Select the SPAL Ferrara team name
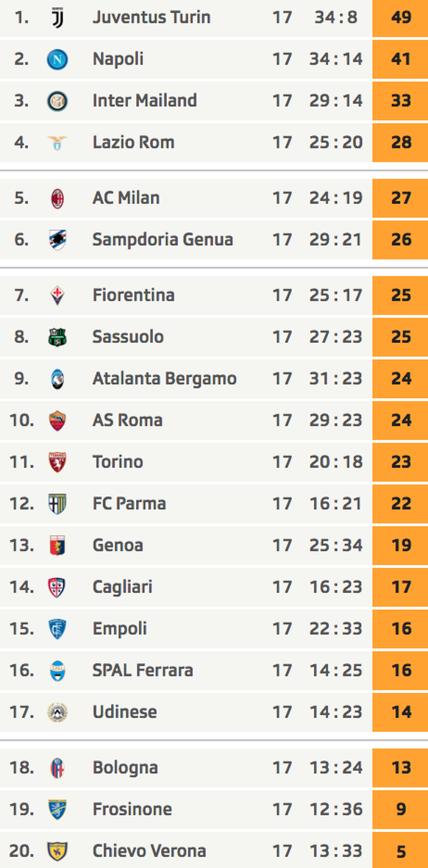This screenshot has height=868, width=428. (143, 670)
